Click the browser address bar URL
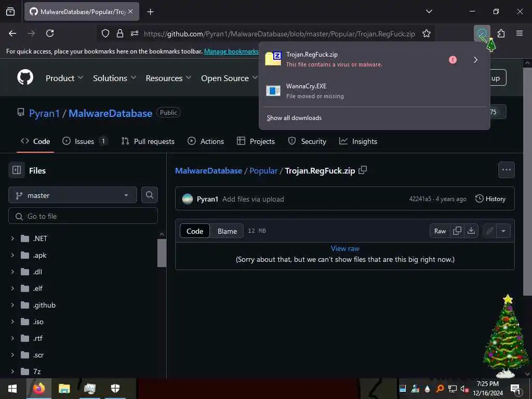 point(279,34)
